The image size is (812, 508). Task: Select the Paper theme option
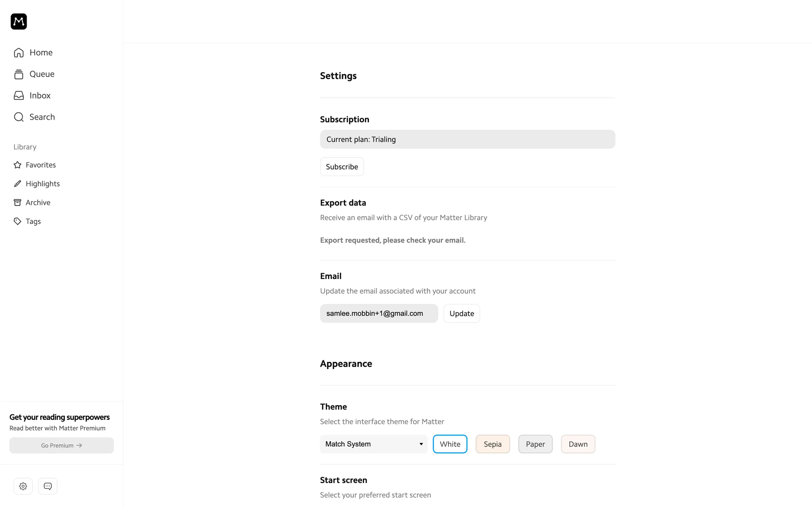click(535, 444)
